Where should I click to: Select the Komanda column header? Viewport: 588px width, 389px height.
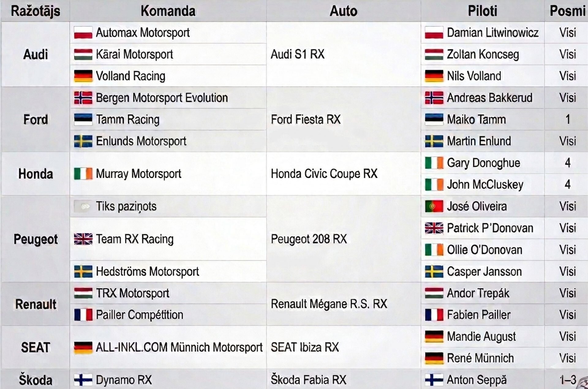pyautogui.click(x=168, y=11)
